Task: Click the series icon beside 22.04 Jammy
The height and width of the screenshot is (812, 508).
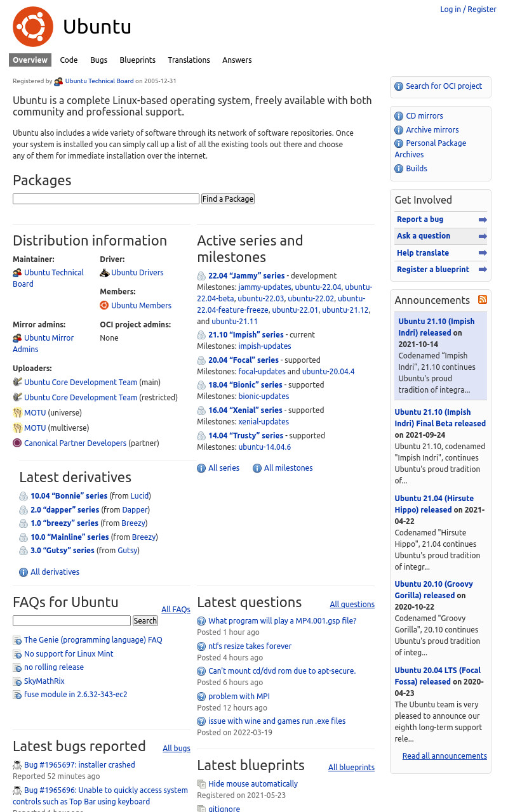Action: (x=201, y=276)
